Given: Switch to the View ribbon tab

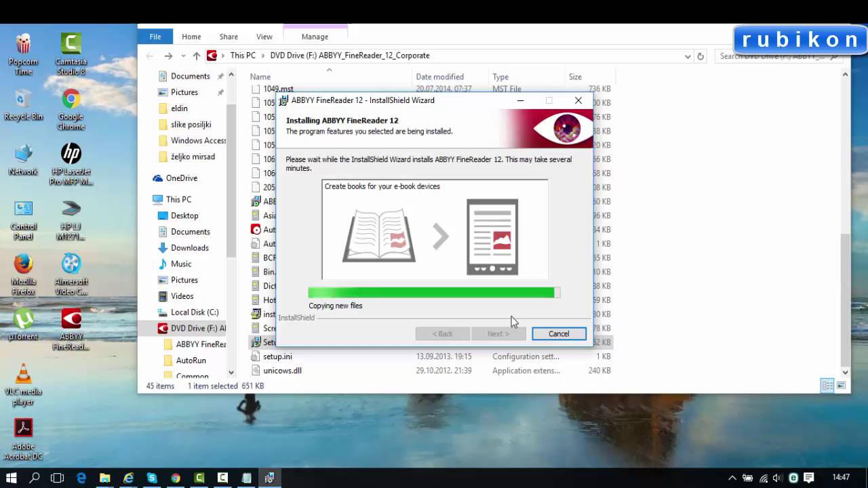Looking at the screenshot, I should pyautogui.click(x=264, y=37).
